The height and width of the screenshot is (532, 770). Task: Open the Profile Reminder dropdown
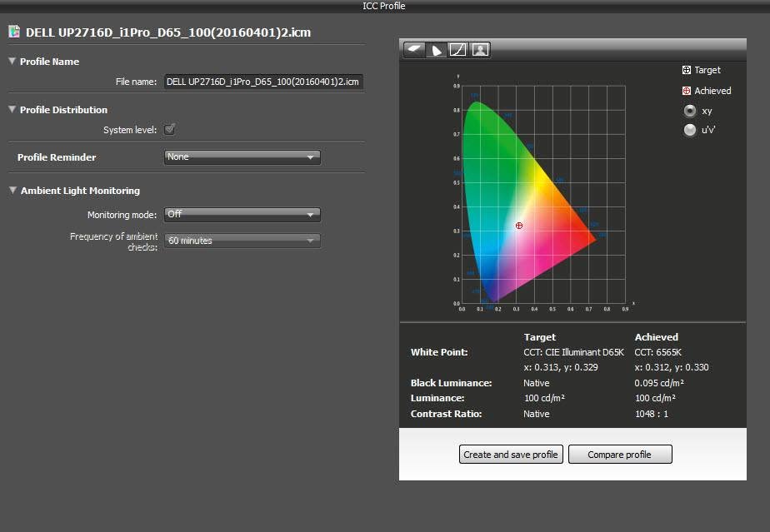[242, 157]
